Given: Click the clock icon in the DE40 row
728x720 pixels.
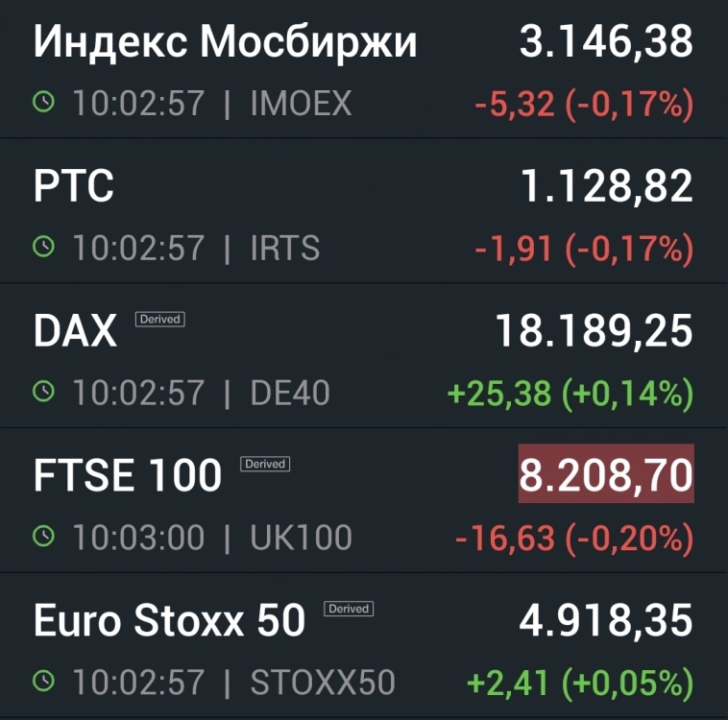Looking at the screenshot, I should click(x=45, y=392).
